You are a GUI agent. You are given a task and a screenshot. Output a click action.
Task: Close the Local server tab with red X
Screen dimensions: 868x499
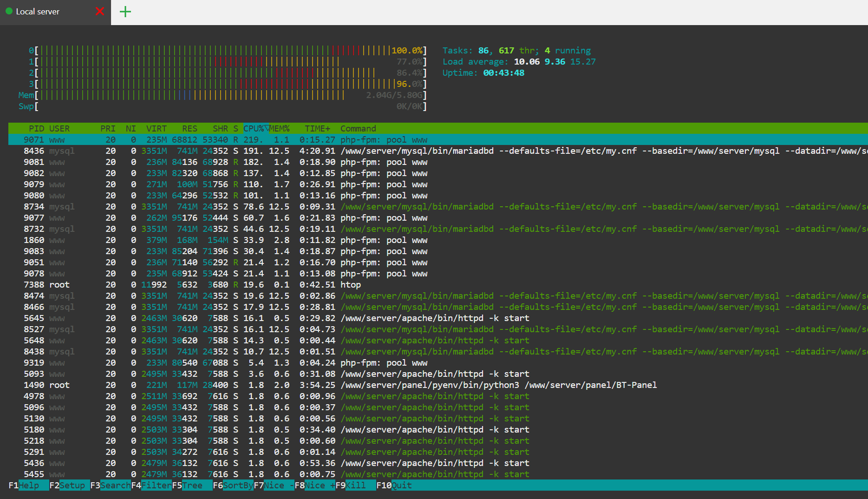pos(99,11)
